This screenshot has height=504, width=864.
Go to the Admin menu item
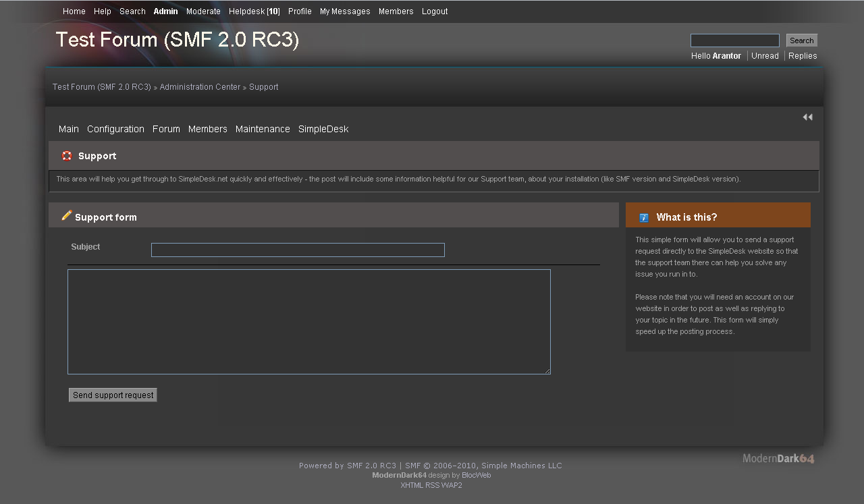[166, 11]
